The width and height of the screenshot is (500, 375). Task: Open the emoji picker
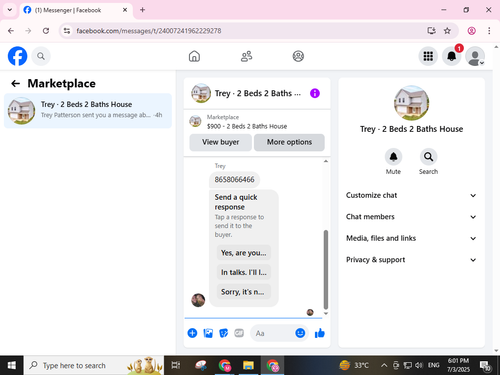point(300,333)
